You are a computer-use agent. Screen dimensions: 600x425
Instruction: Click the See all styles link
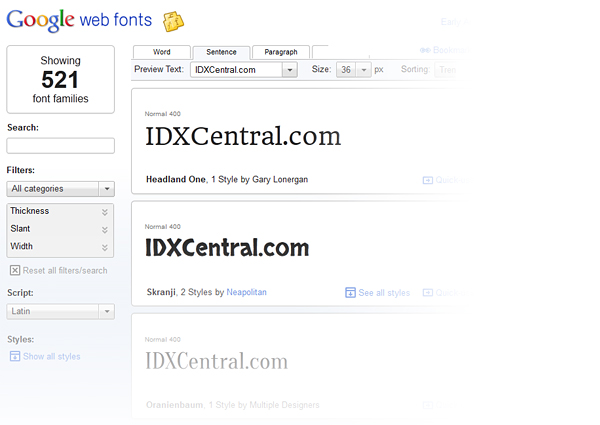coord(384,293)
